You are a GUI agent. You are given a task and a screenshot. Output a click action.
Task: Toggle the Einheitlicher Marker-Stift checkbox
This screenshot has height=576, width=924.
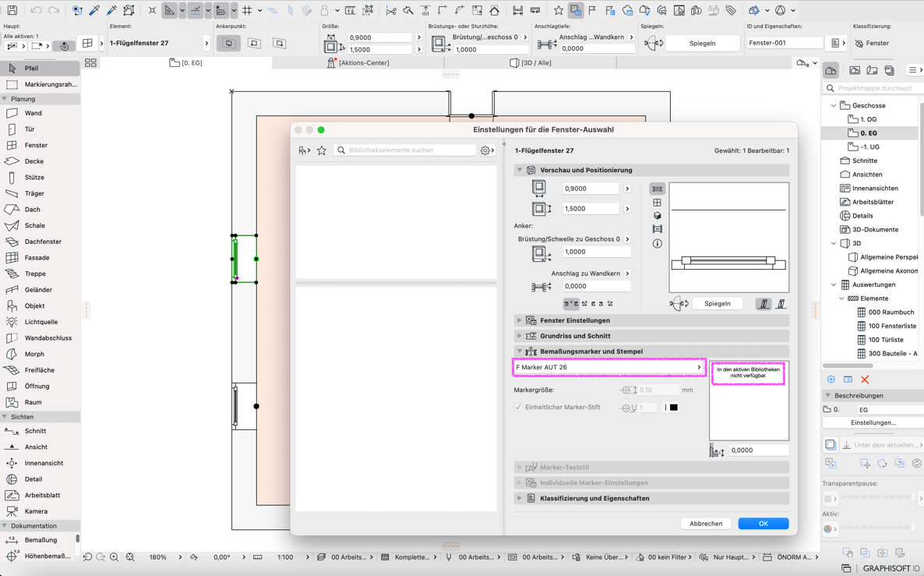(x=518, y=407)
